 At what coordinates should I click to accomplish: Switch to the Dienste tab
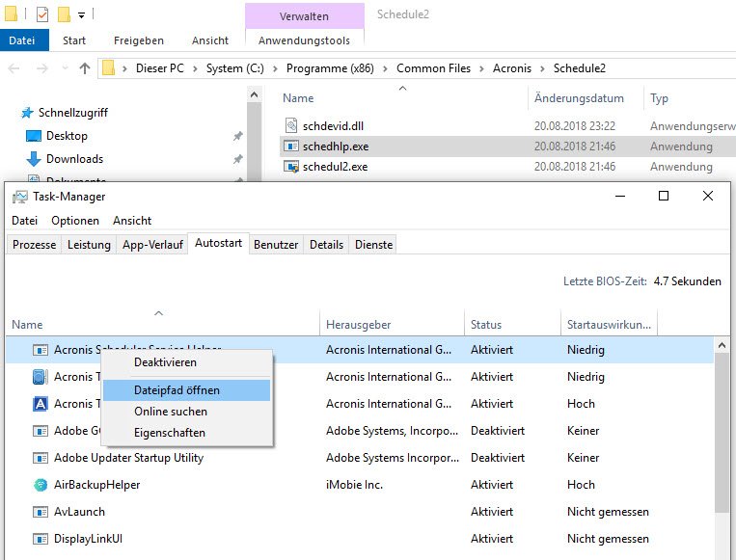click(373, 245)
